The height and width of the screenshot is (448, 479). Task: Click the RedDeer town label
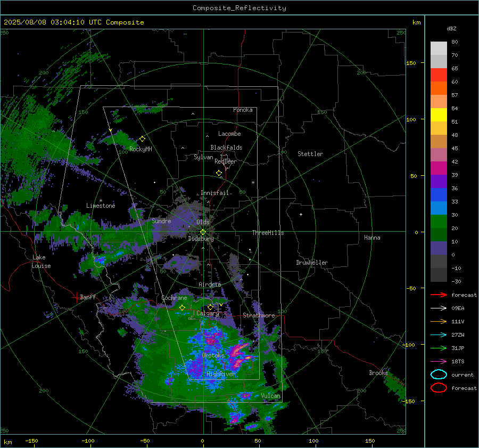point(226,161)
